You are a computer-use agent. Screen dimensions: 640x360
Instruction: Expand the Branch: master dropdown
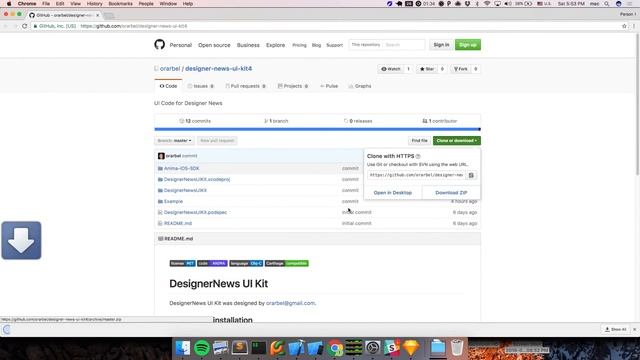(x=174, y=140)
